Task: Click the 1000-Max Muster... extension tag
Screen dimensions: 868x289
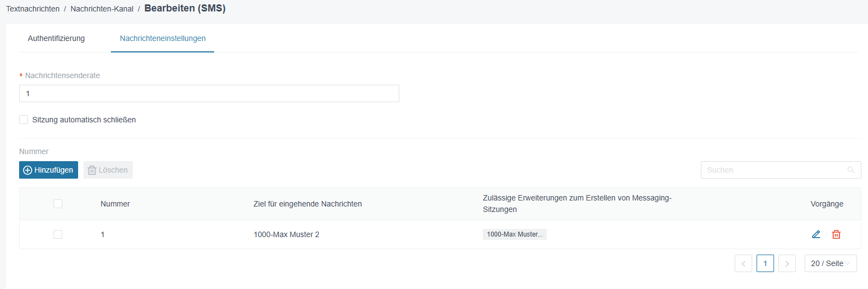Action: [x=515, y=234]
